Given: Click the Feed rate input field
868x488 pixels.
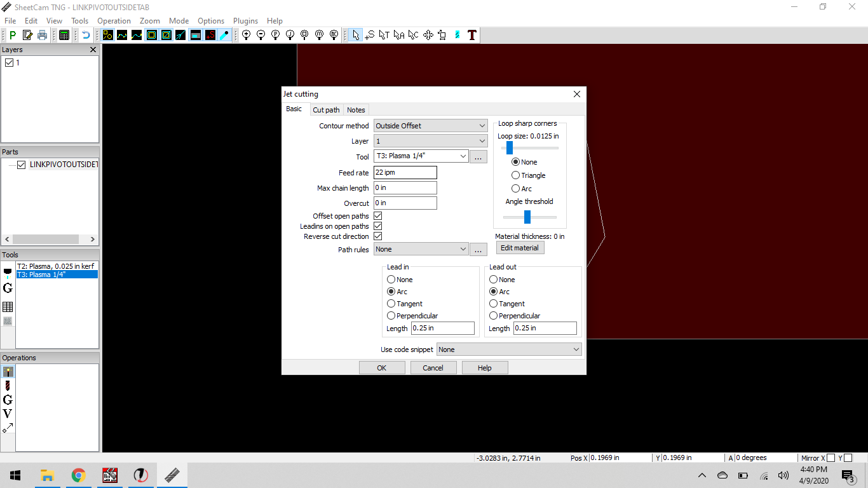Looking at the screenshot, I should pos(405,172).
